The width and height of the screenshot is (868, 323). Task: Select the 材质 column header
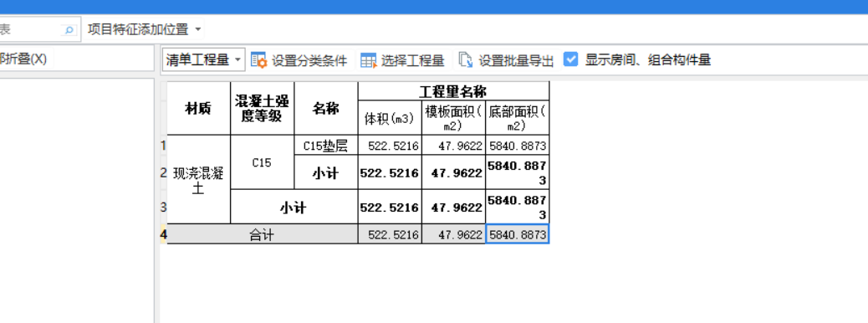[x=198, y=109]
